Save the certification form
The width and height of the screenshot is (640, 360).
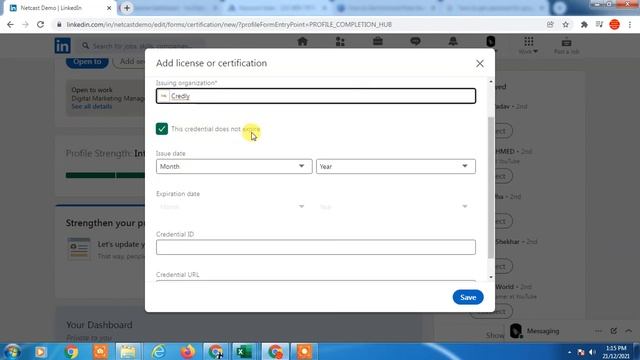point(468,297)
